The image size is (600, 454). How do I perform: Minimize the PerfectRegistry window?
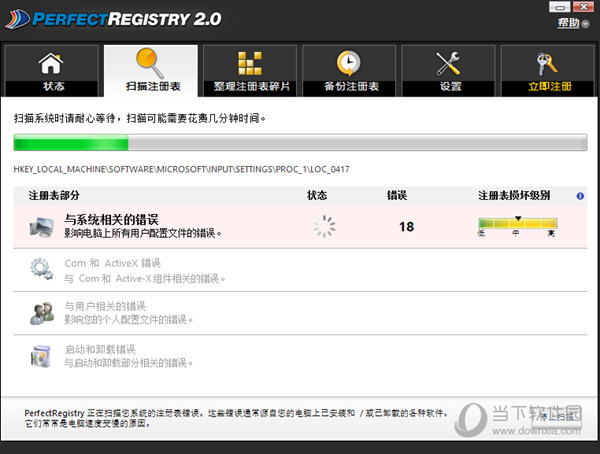coord(559,7)
